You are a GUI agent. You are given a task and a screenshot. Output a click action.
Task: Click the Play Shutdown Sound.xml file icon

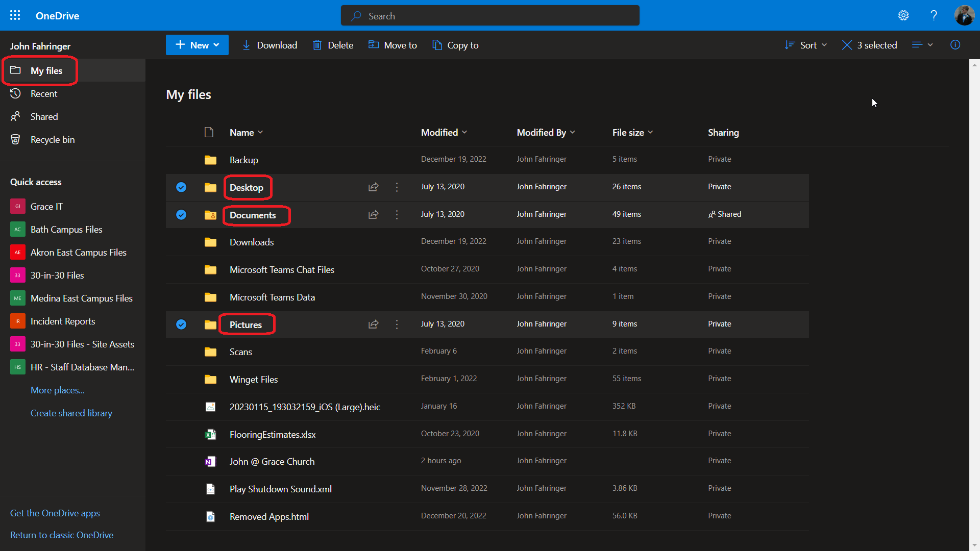click(210, 489)
